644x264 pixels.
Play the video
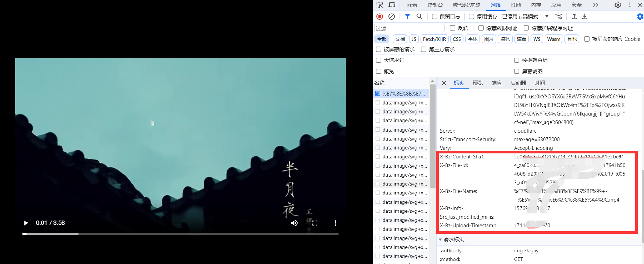(26, 223)
